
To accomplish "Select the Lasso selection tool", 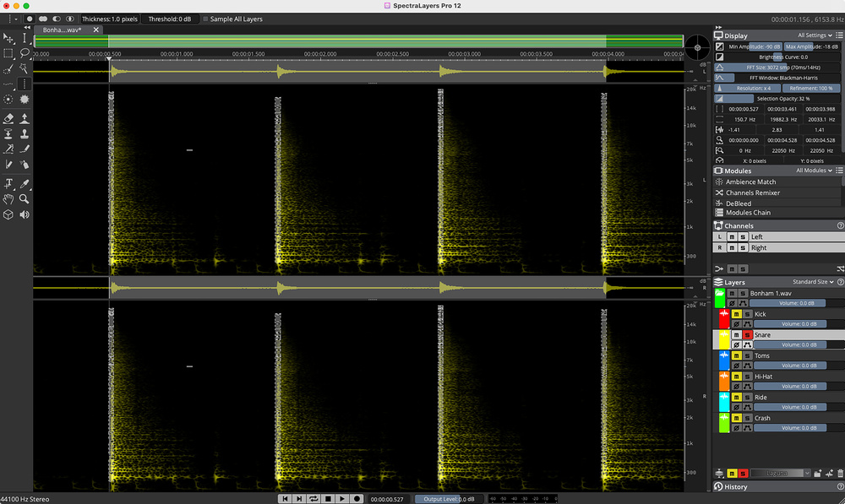I will pos(25,53).
